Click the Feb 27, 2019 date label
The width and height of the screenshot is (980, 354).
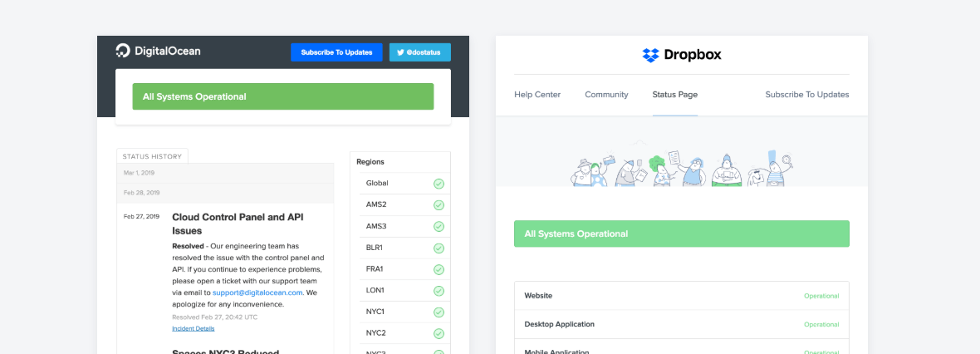pyautogui.click(x=141, y=217)
